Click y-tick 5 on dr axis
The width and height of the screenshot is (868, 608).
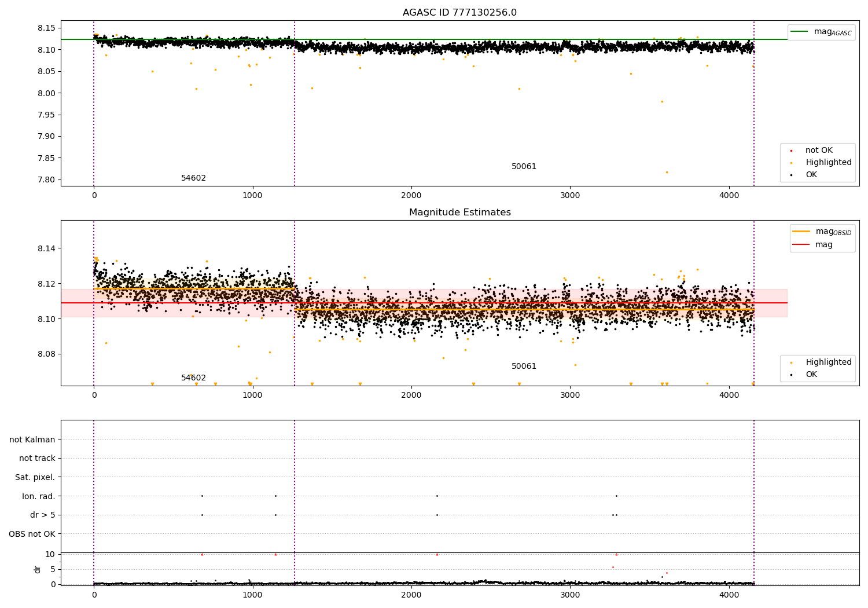(x=53, y=570)
